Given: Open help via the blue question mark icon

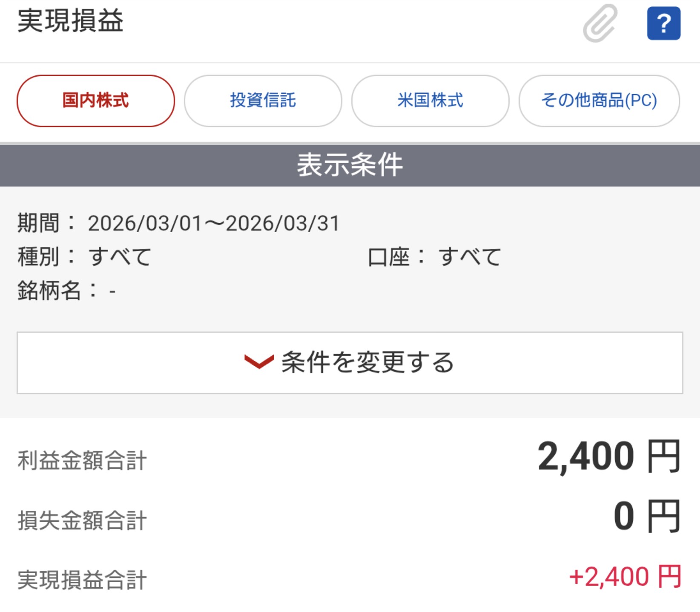Looking at the screenshot, I should [x=663, y=23].
